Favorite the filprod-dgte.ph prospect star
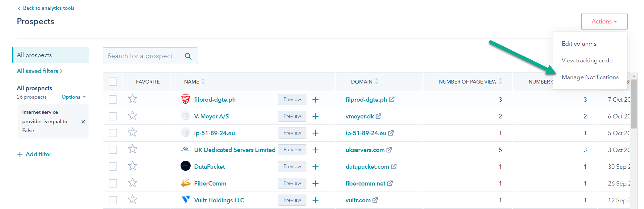This screenshot has height=209, width=644. (x=133, y=99)
